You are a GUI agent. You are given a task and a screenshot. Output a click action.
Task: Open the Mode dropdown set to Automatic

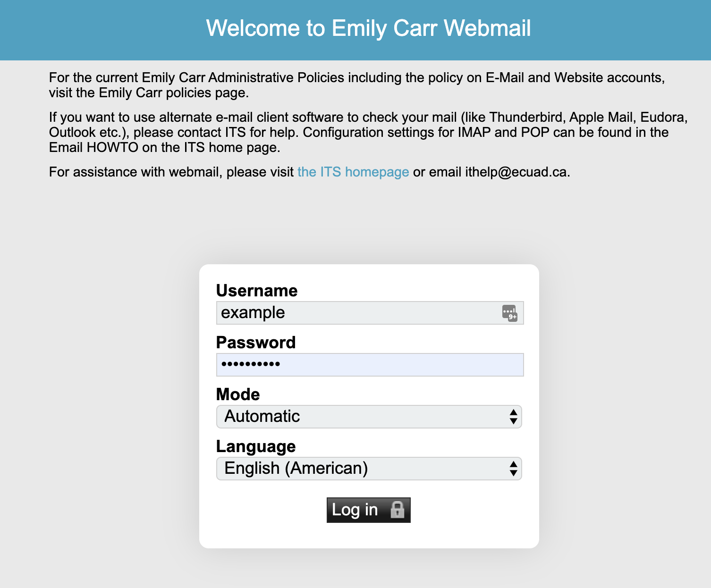(369, 417)
